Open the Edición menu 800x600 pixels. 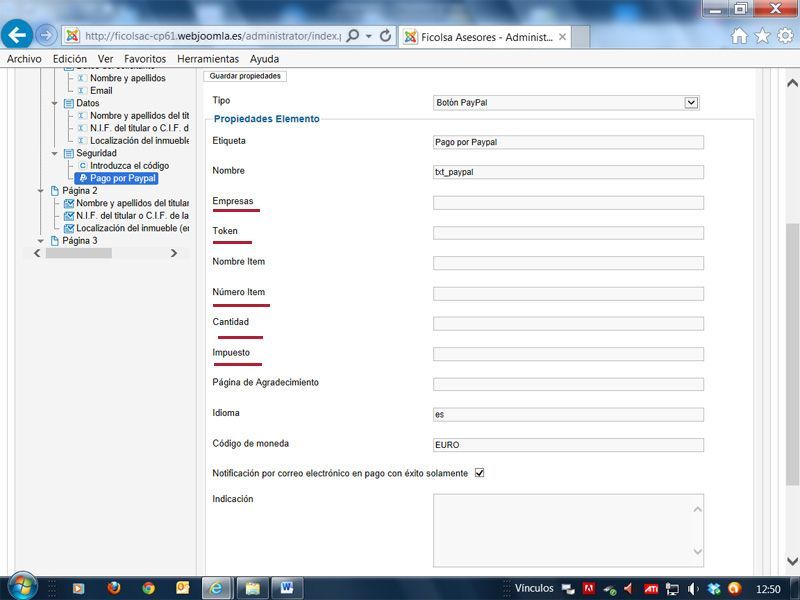[70, 59]
